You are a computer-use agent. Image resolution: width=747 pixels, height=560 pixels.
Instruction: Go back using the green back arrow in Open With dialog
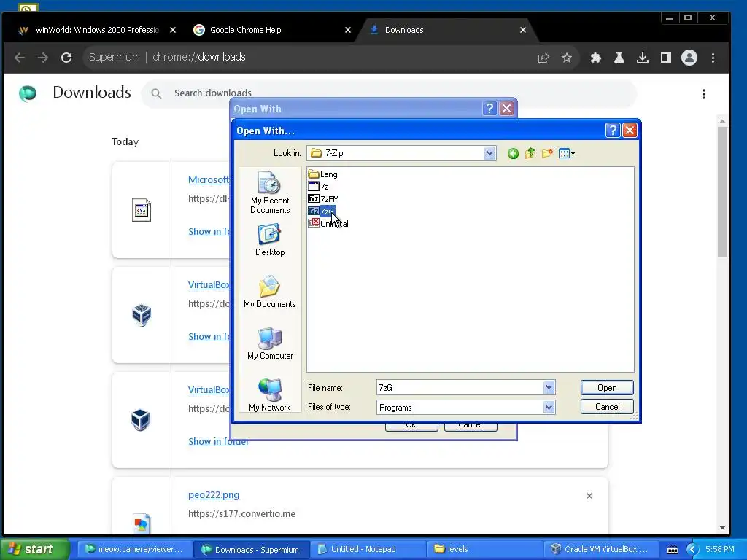513,153
